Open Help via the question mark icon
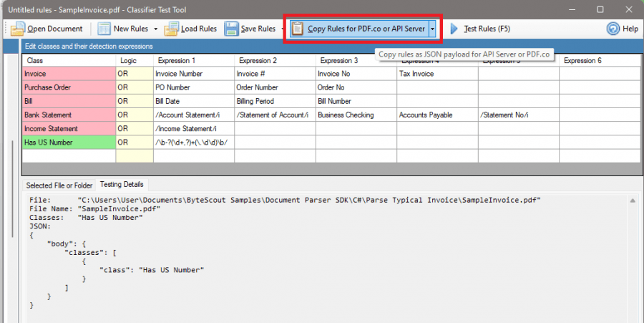 tap(613, 29)
